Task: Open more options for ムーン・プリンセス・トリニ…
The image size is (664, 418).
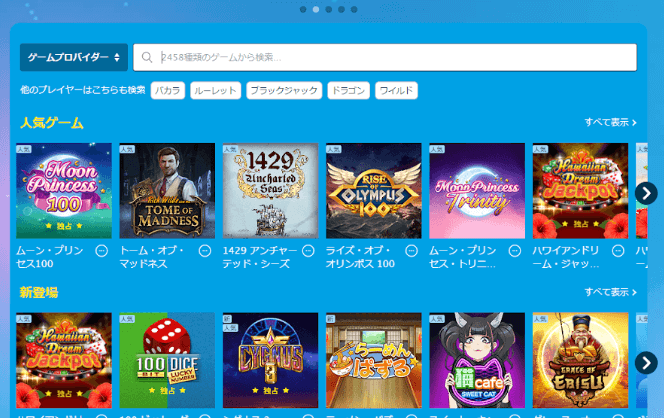Action: tap(515, 251)
